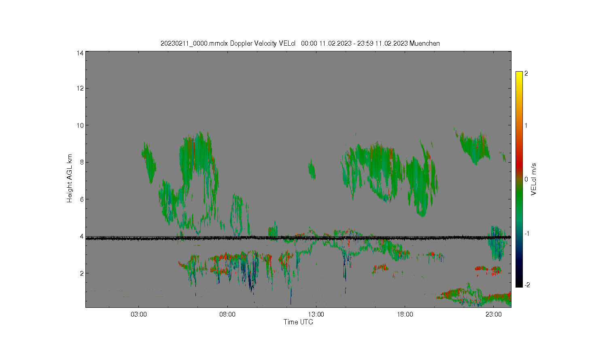The image size is (607, 364).
Task: Click the blue-green cloud near 23:00 at 4 km
Action: click(x=497, y=243)
